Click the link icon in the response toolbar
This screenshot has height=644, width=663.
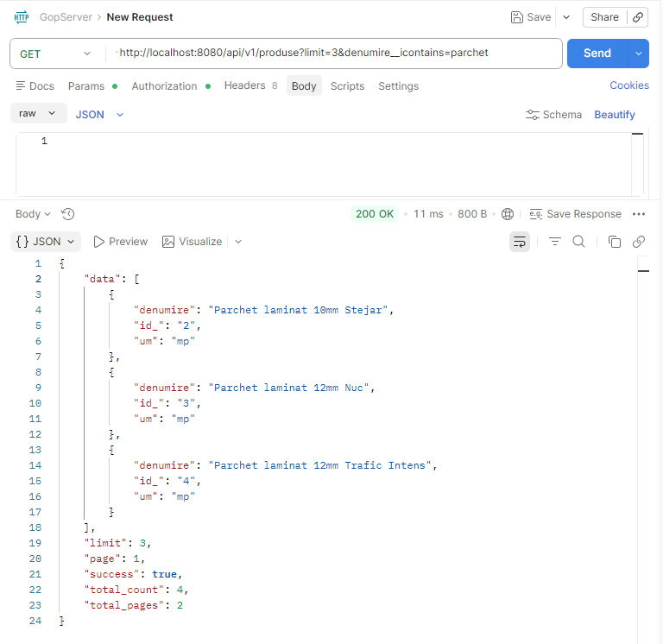tap(639, 242)
